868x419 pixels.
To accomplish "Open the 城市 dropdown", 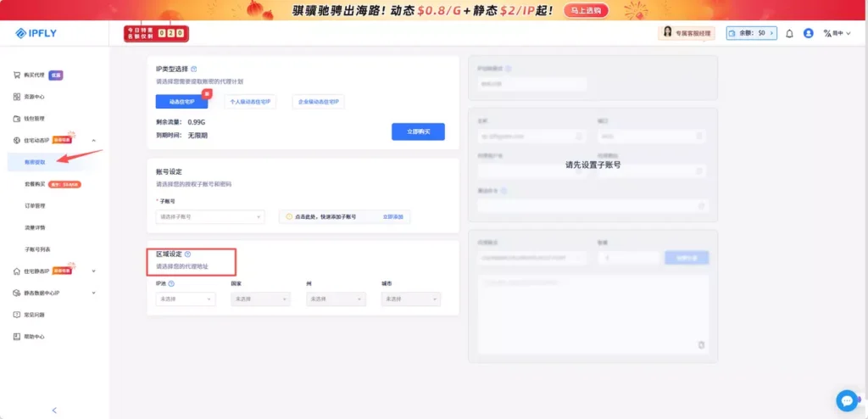I will (411, 299).
